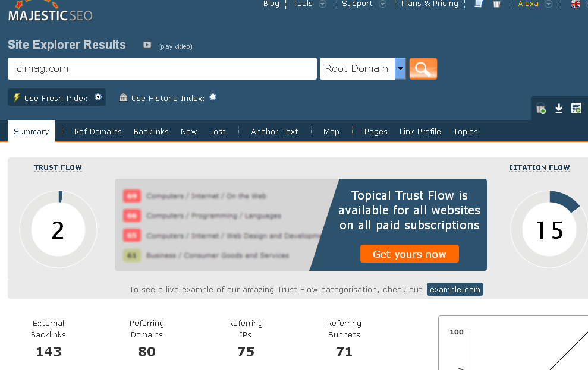Click the download data arrow icon
Screen dimensions: 588x370
[x=559, y=108]
